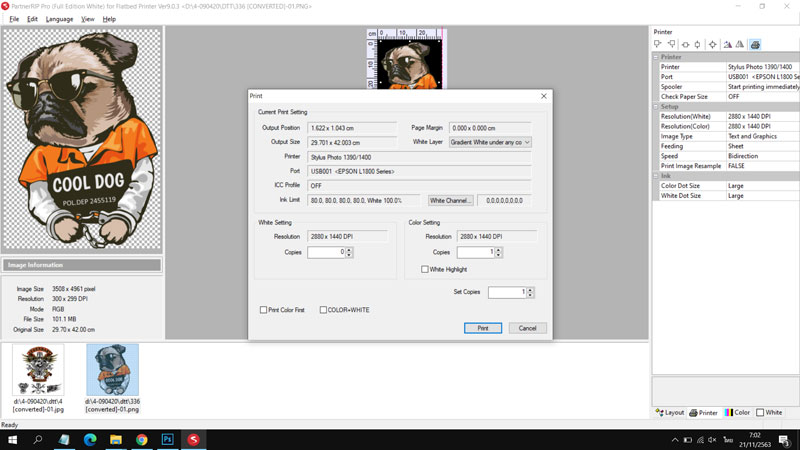Click the Set Copies input field

(507, 292)
